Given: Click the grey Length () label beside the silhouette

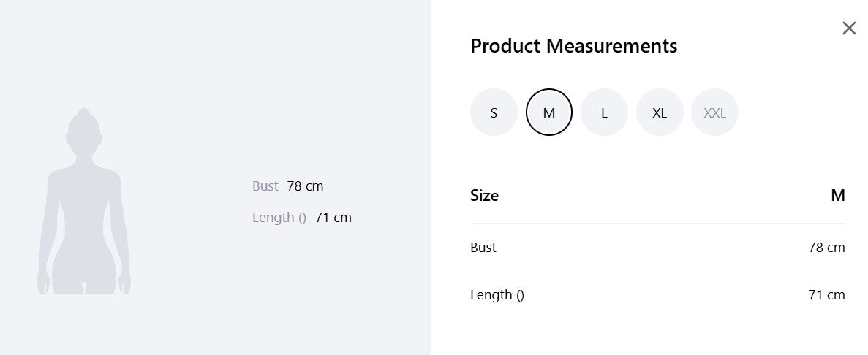Looking at the screenshot, I should coord(279,218).
